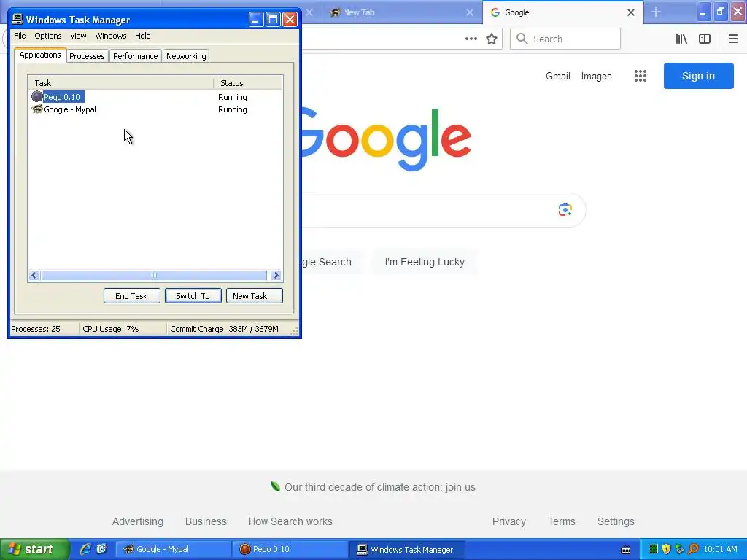Open the browser hamburger menu
Screen dimensions: 747x560
[x=732, y=39]
